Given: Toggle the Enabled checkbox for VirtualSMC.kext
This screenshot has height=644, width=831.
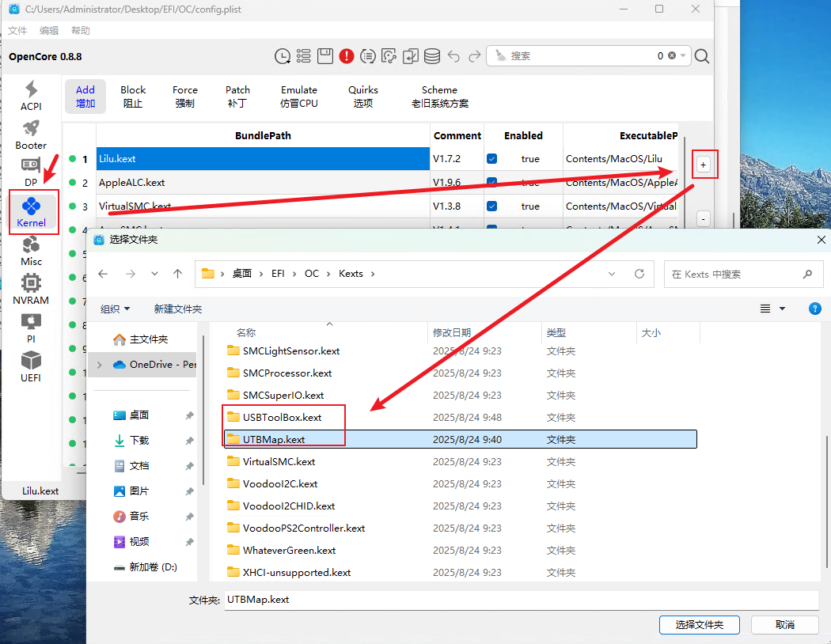Looking at the screenshot, I should pos(492,206).
